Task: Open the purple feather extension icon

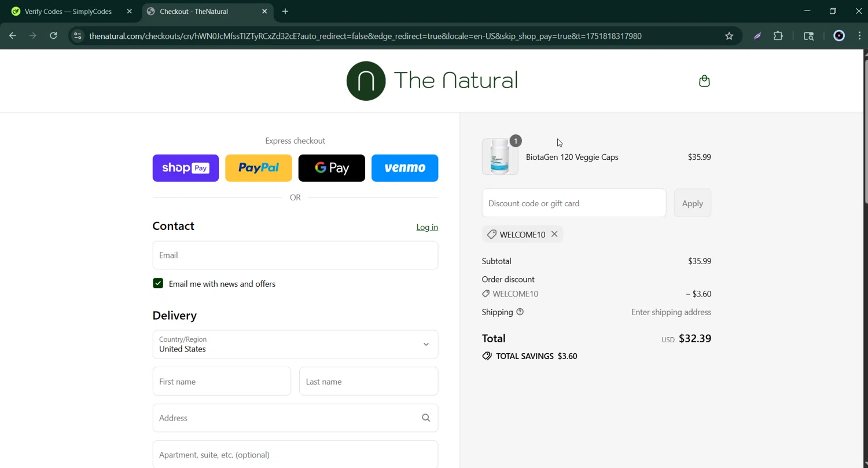Action: pyautogui.click(x=757, y=36)
